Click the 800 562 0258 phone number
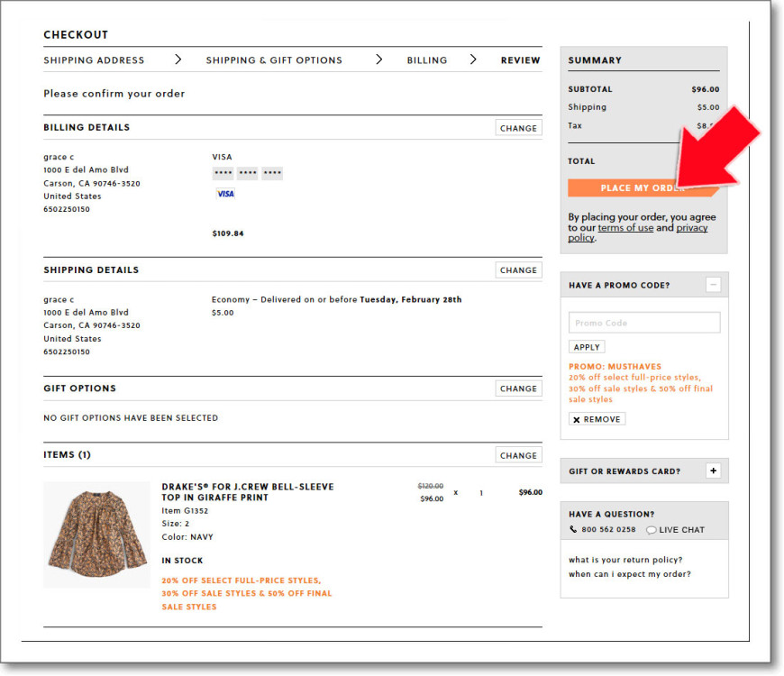The image size is (784, 676). [x=608, y=529]
